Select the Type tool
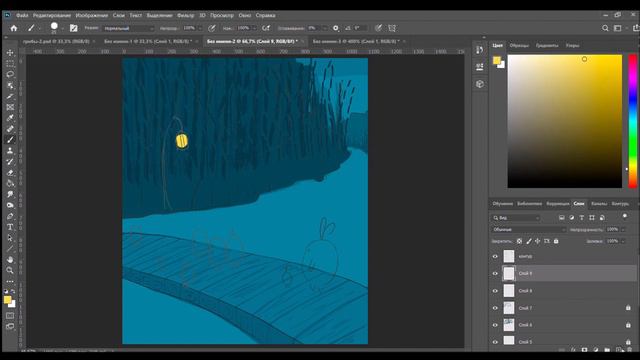 (10, 227)
